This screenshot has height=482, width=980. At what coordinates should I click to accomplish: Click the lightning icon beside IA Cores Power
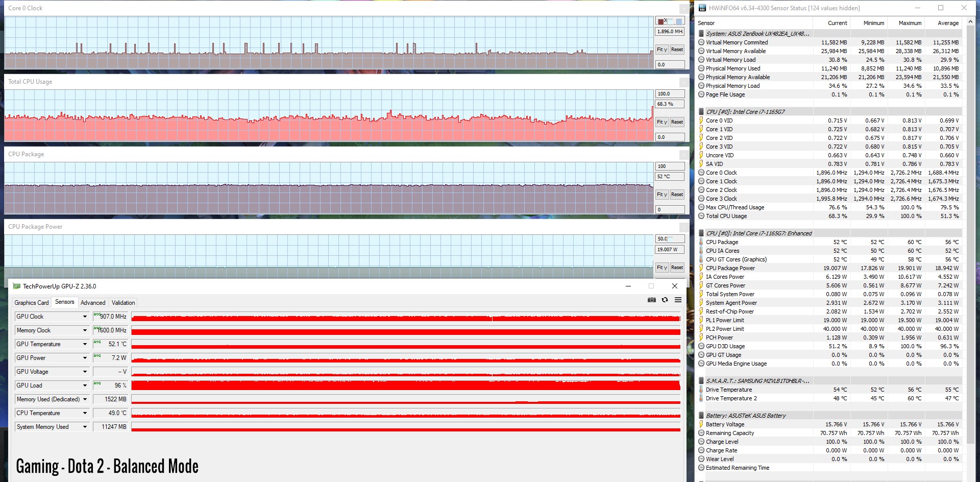(x=701, y=277)
